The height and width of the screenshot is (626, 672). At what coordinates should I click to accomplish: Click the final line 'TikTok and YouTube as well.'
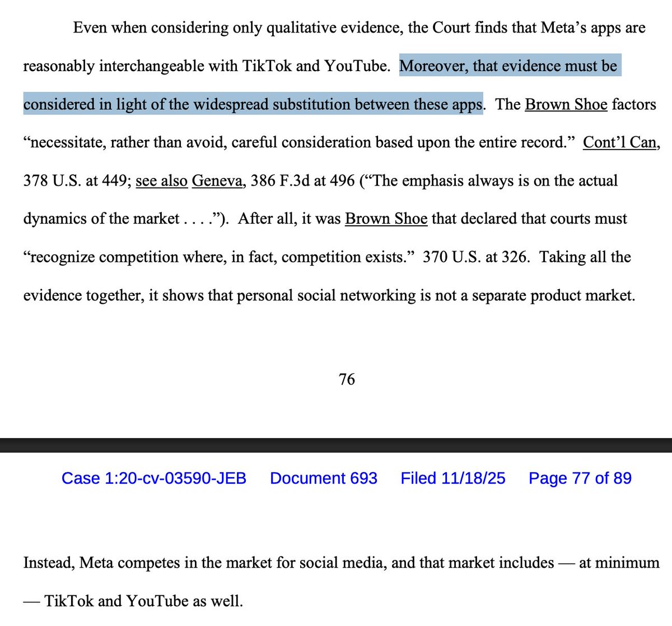143,601
